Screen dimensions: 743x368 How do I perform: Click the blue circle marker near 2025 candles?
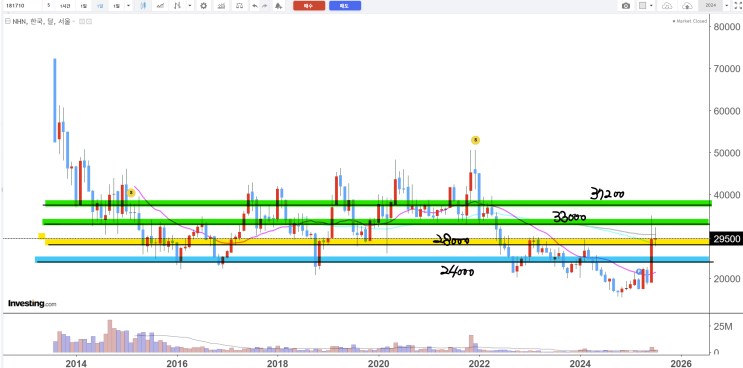[639, 272]
